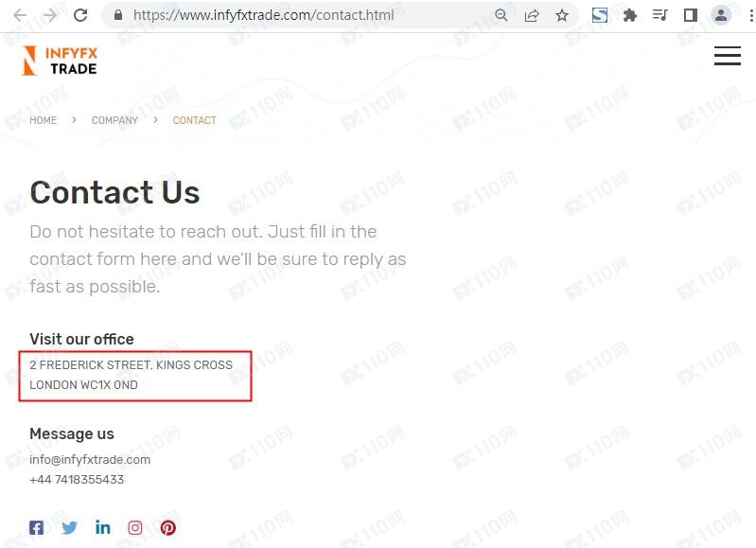756x548 pixels.
Task: Click the Contact Us heading
Action: pyautogui.click(x=114, y=192)
